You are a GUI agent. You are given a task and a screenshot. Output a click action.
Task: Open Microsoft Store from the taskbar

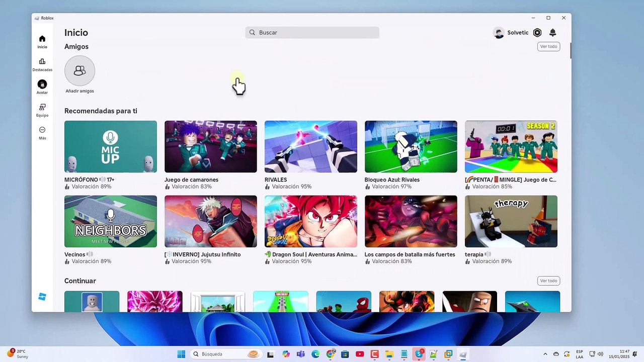coord(345,354)
